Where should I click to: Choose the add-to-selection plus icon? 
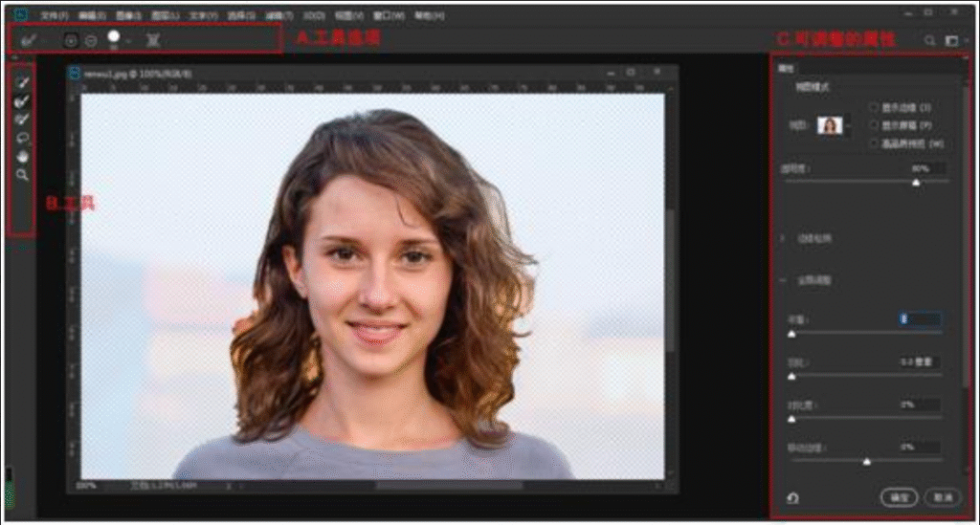click(x=71, y=40)
